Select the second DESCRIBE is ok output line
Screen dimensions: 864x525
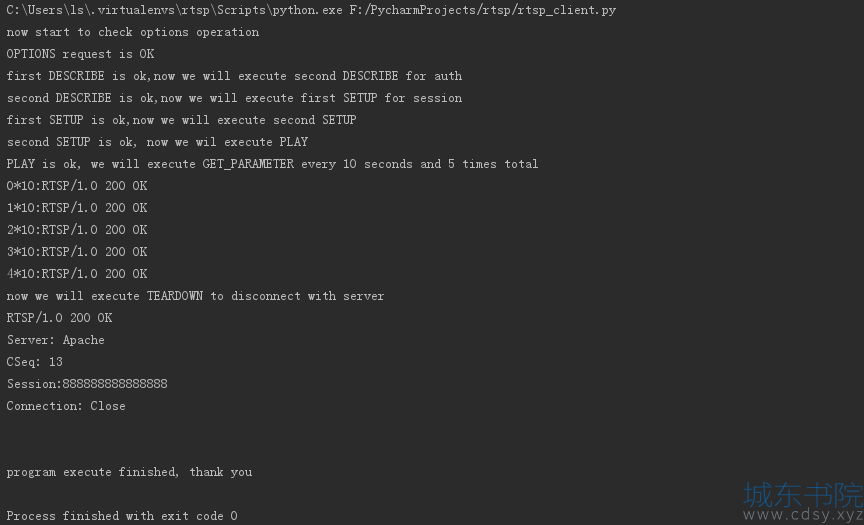[x=234, y=98]
